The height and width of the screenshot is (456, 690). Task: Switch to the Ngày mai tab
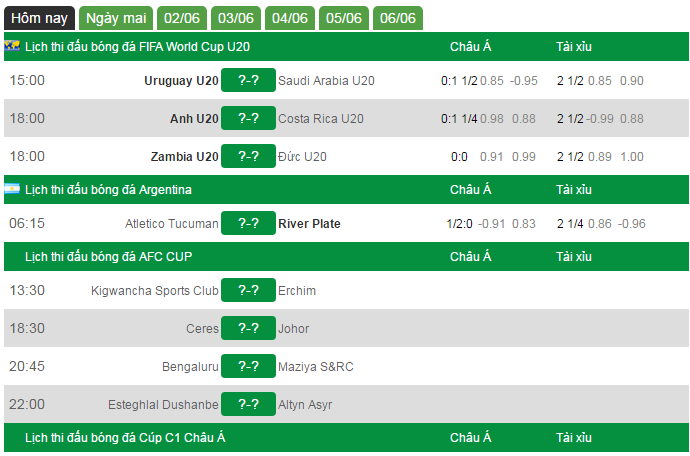116,18
